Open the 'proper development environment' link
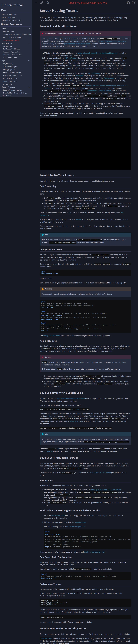Image resolution: width=138 pixels, height=644 pixels. 112,41
